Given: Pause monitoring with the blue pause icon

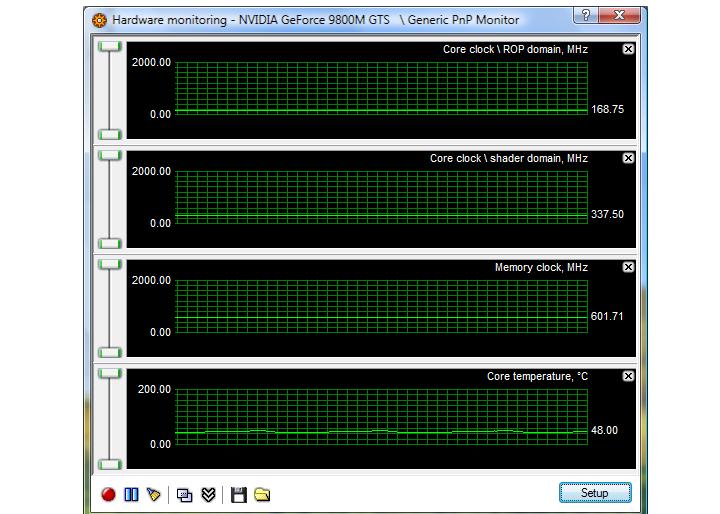Looking at the screenshot, I should tap(131, 494).
